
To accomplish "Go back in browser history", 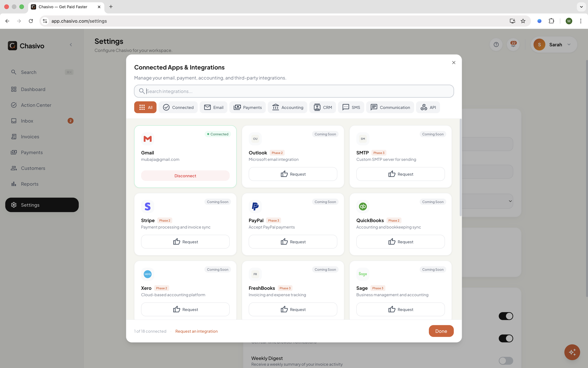I will point(7,21).
